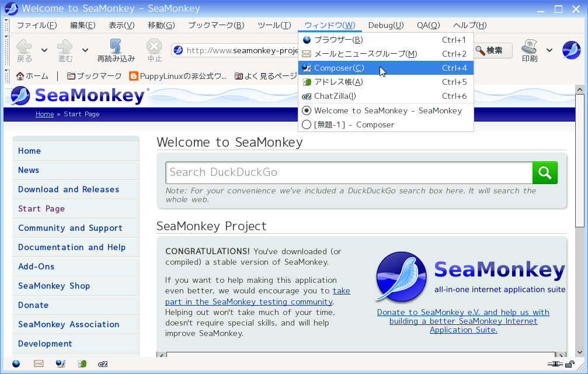This screenshot has height=374, width=588.
Task: Click the vertical scrollbar thumb
Action: pos(580,161)
